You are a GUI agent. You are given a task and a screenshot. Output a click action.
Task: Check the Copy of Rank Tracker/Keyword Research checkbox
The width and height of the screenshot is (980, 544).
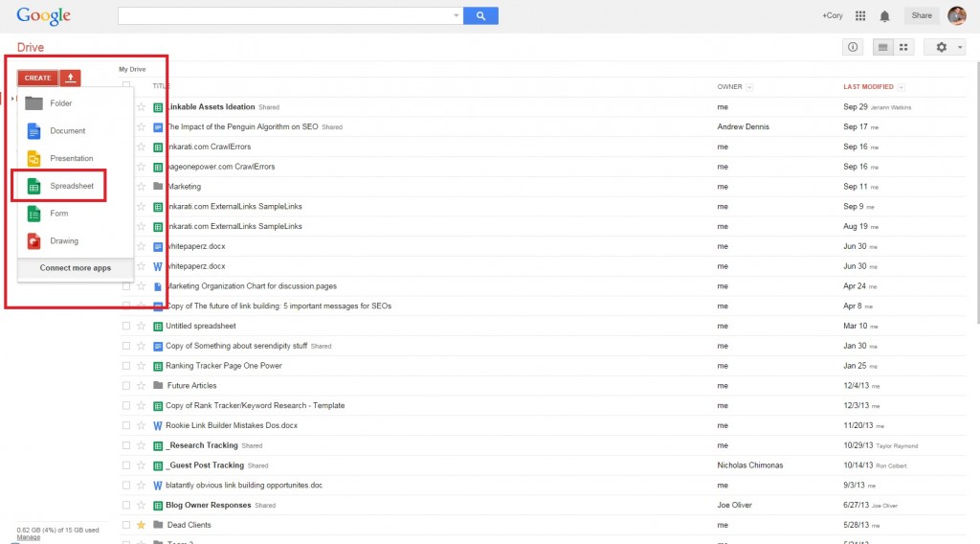click(x=126, y=406)
